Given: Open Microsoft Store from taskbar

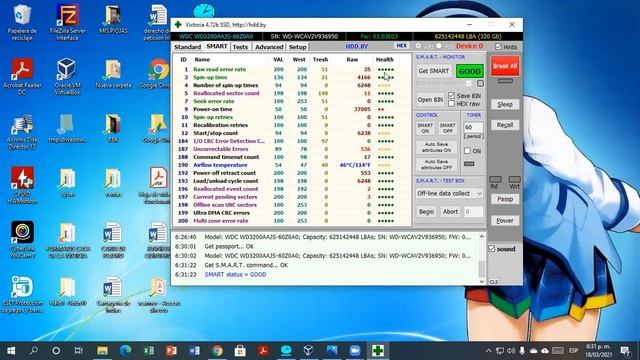Looking at the screenshot, I should pos(240,351).
